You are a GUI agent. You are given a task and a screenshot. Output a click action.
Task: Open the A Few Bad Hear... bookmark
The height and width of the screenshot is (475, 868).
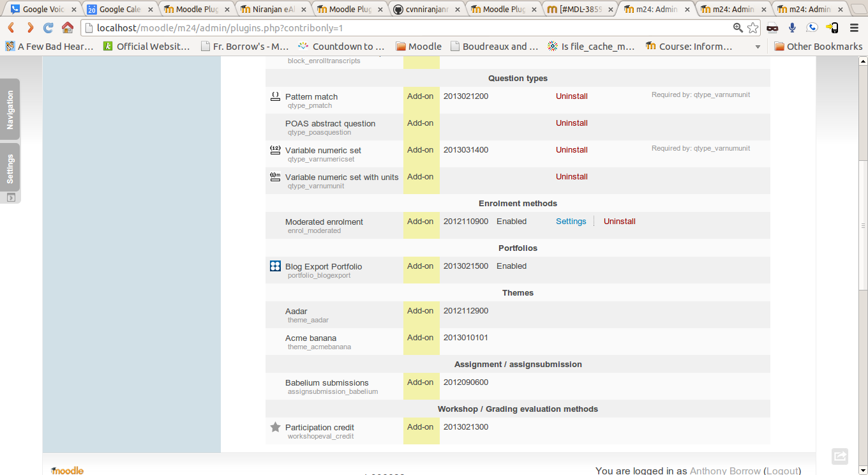(49, 46)
